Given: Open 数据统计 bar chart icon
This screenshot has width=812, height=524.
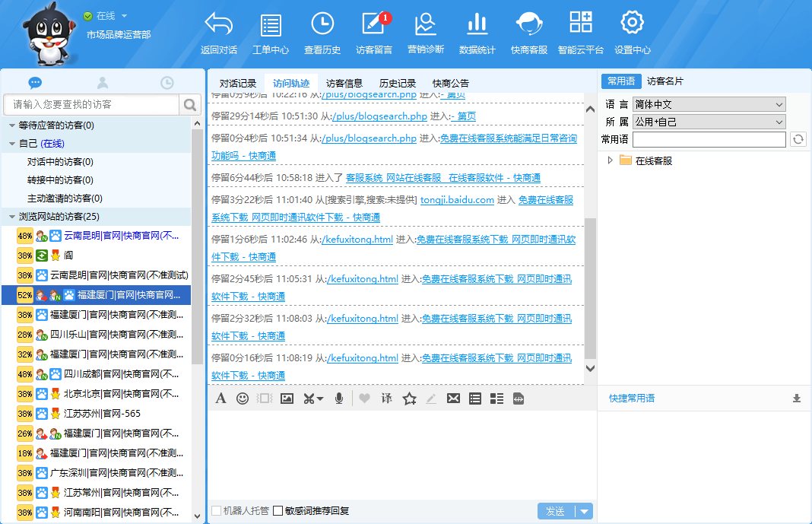Looking at the screenshot, I should coord(477,26).
